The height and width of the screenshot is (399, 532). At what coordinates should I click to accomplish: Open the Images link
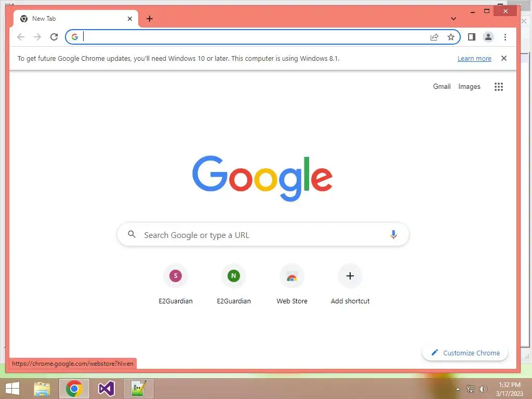[x=469, y=87]
